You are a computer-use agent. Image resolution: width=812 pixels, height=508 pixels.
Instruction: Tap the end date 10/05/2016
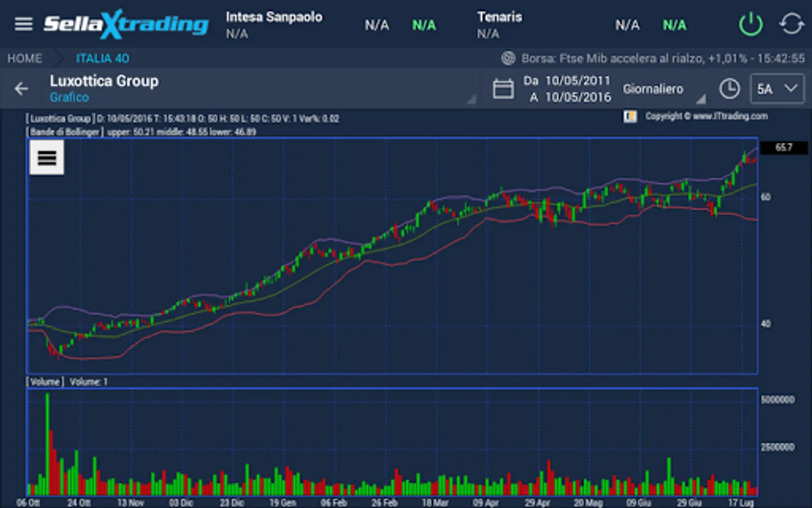[x=578, y=97]
